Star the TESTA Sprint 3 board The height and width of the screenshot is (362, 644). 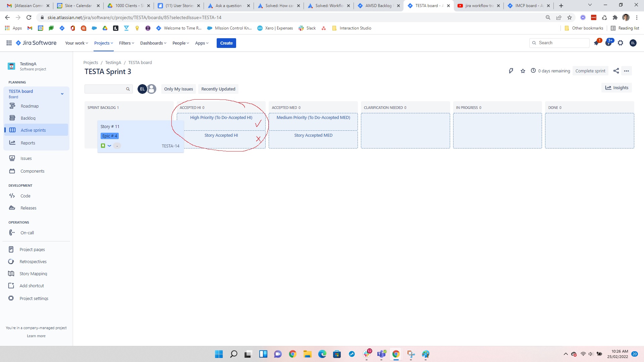[523, 71]
